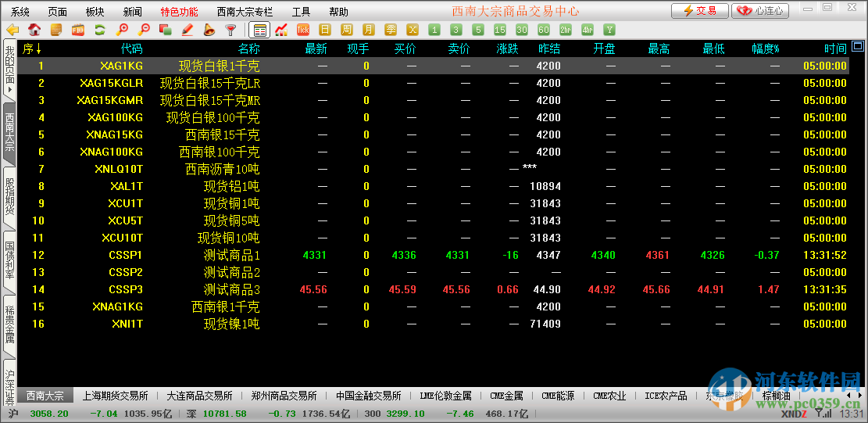Select the weekly 周 period icon
This screenshot has height=423, width=868.
pos(347,30)
